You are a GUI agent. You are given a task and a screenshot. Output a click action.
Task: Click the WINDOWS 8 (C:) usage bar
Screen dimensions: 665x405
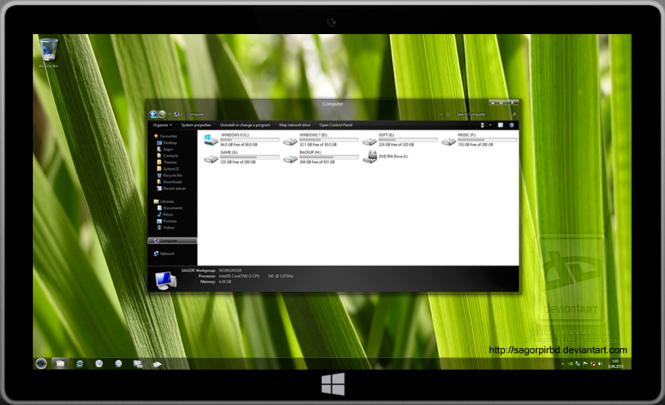[x=249, y=140]
